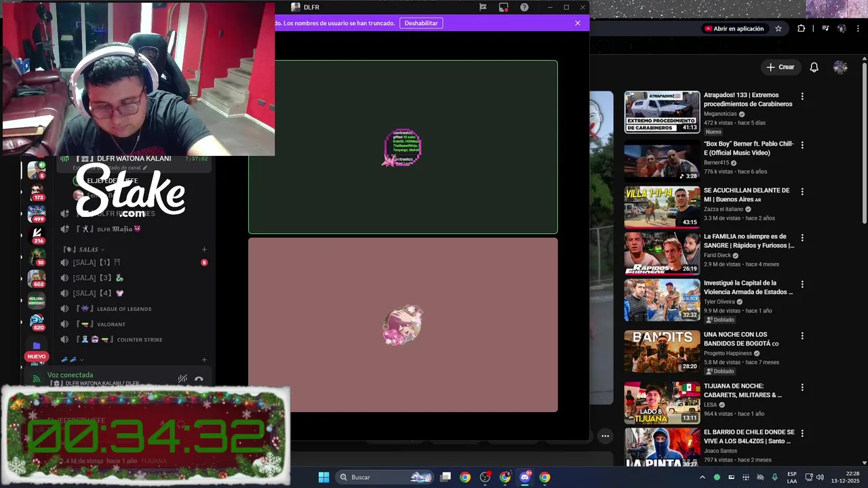Screen dimensions: 868x488
Task: Open Chrome profile avatar in toolbar
Action: click(x=842, y=28)
